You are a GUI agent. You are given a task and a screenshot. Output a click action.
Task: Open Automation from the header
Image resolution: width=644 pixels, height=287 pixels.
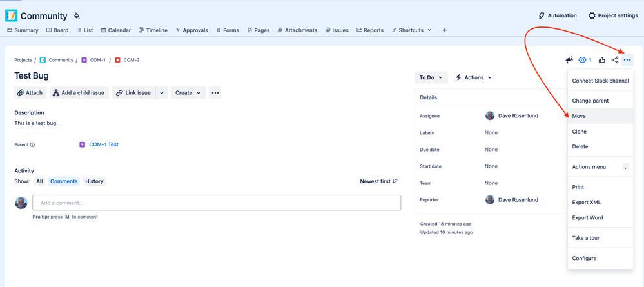pos(558,15)
